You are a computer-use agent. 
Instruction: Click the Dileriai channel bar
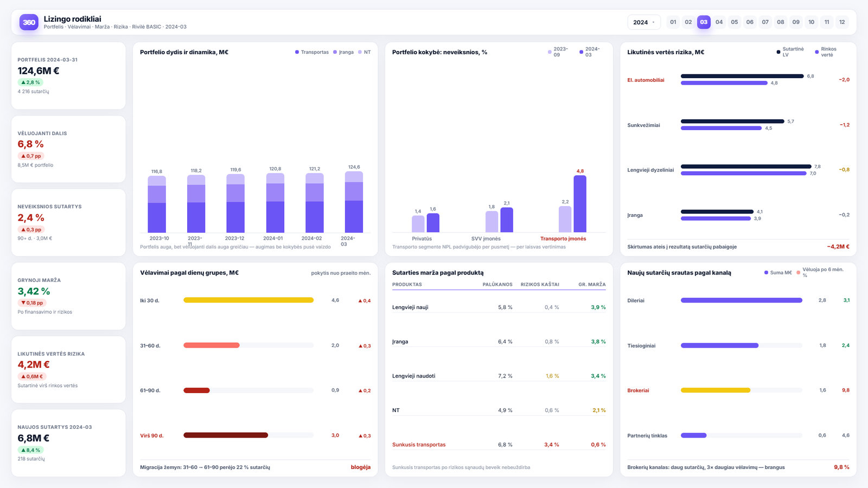point(742,300)
